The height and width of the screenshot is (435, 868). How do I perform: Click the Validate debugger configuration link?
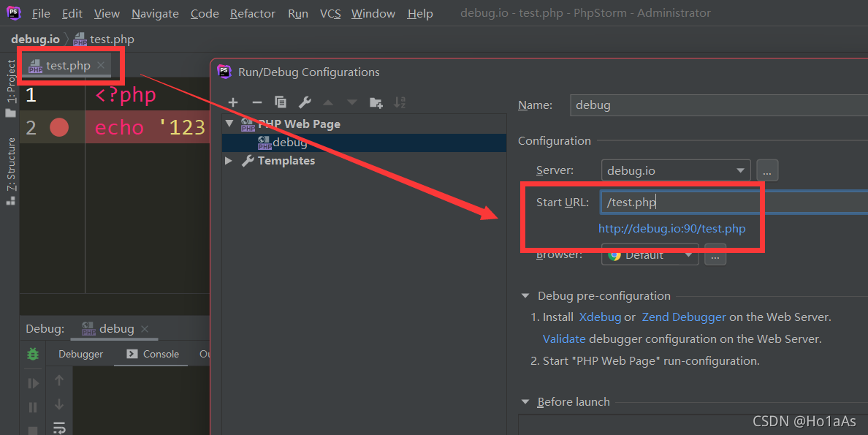click(564, 338)
